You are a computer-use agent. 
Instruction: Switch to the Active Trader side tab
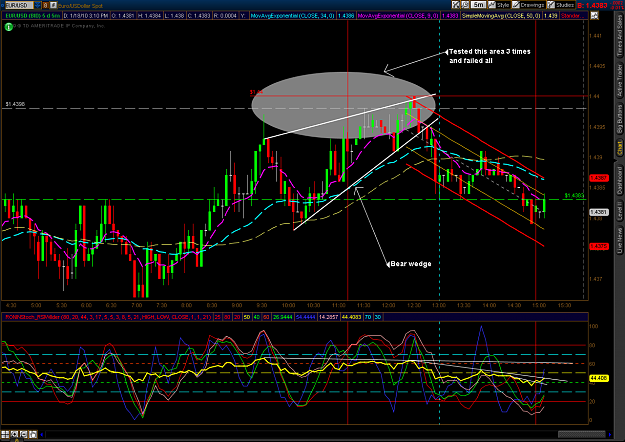tap(620, 81)
